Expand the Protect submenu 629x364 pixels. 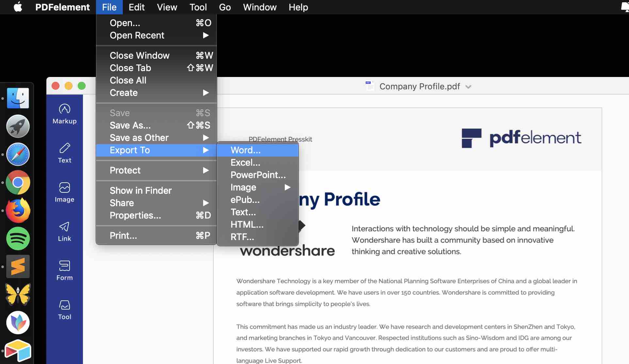pos(156,170)
